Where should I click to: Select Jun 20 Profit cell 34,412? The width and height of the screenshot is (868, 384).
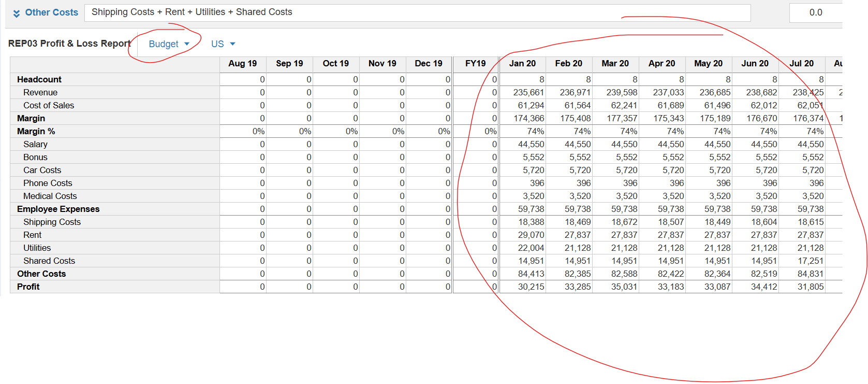point(756,287)
